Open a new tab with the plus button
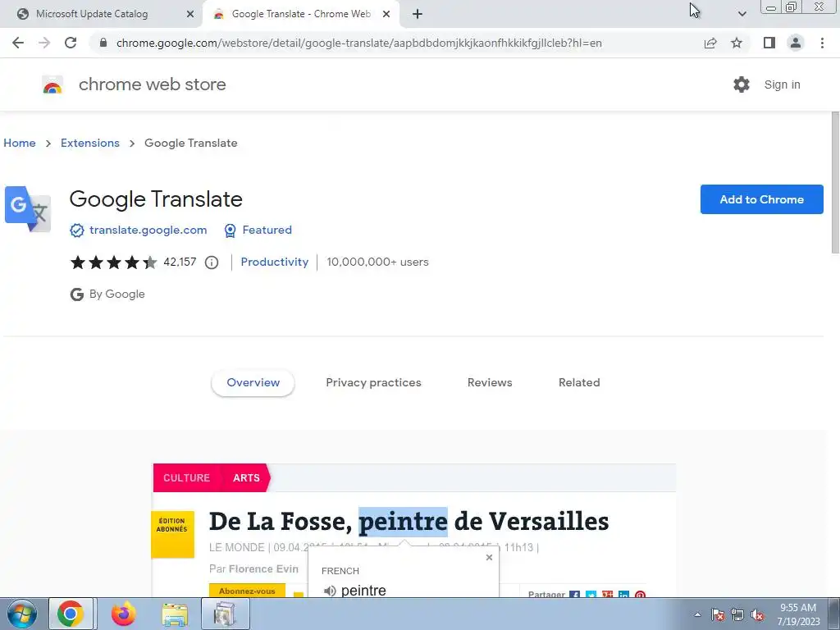Viewport: 840px width, 630px height. 418,14
